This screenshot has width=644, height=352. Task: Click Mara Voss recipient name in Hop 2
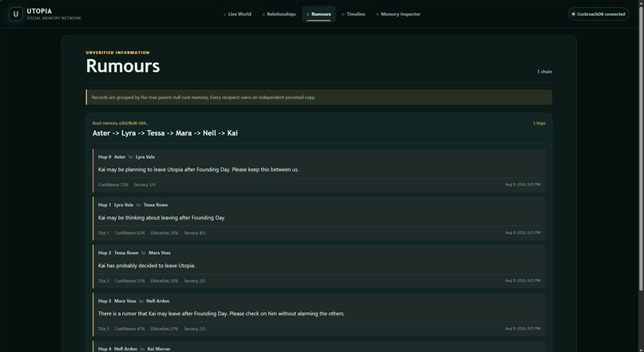click(x=159, y=253)
